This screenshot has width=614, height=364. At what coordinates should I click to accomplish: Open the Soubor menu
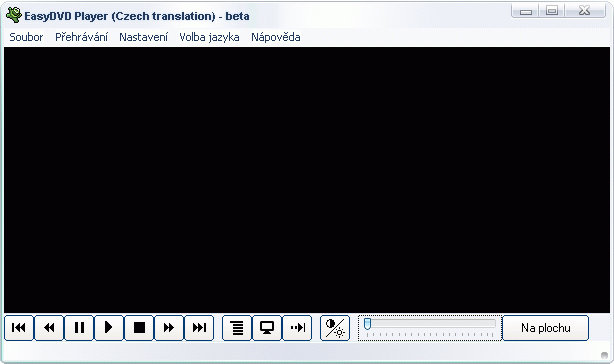pos(26,37)
